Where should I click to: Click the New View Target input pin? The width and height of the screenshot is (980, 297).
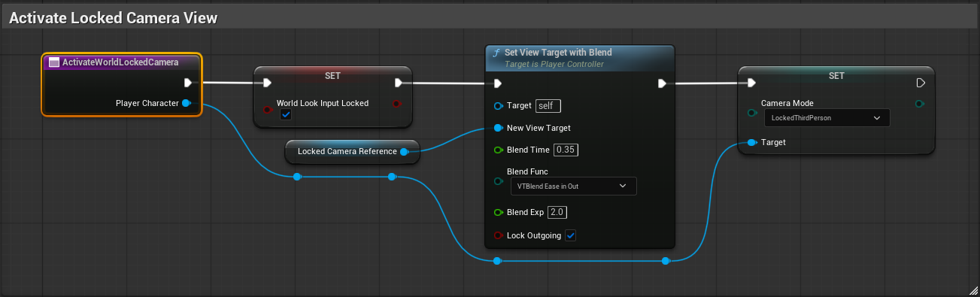click(x=498, y=128)
